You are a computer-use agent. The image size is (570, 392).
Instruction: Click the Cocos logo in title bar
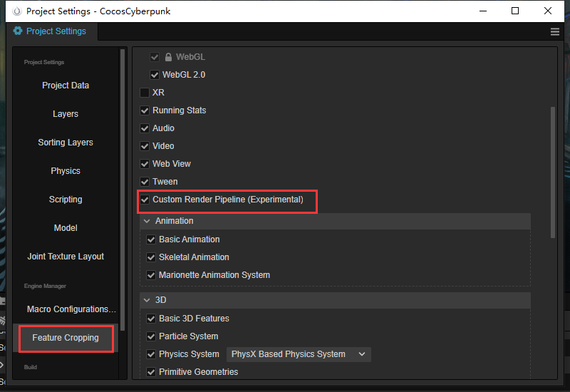click(x=16, y=11)
